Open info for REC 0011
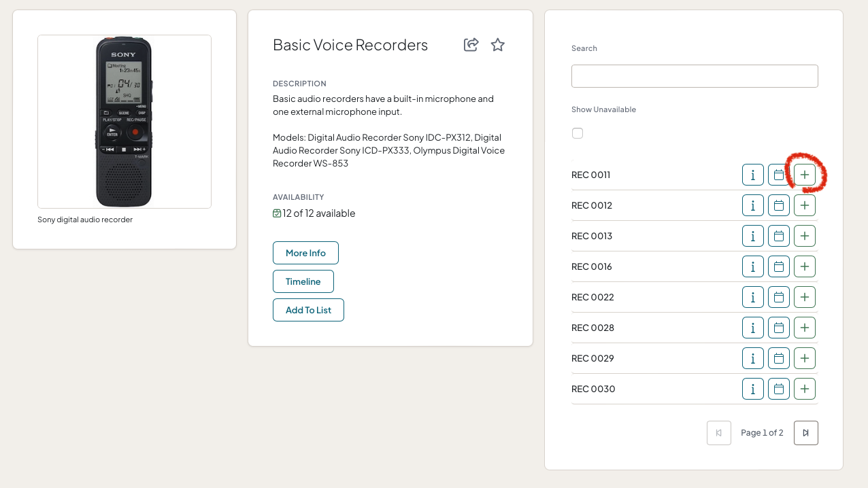This screenshot has width=868, height=488. click(753, 175)
